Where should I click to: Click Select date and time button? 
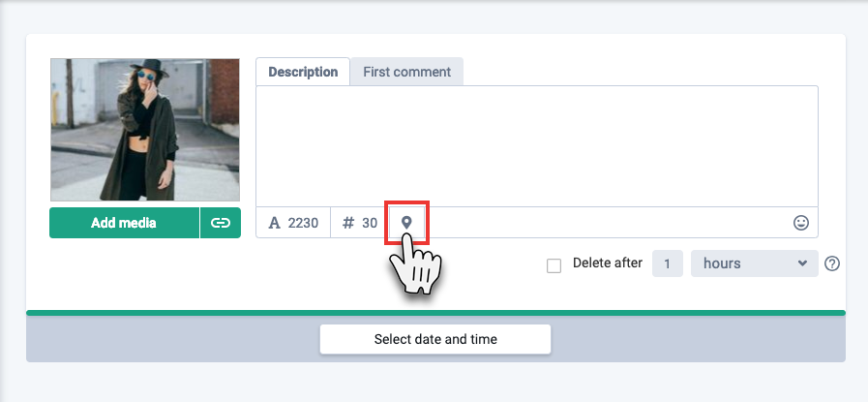(435, 339)
